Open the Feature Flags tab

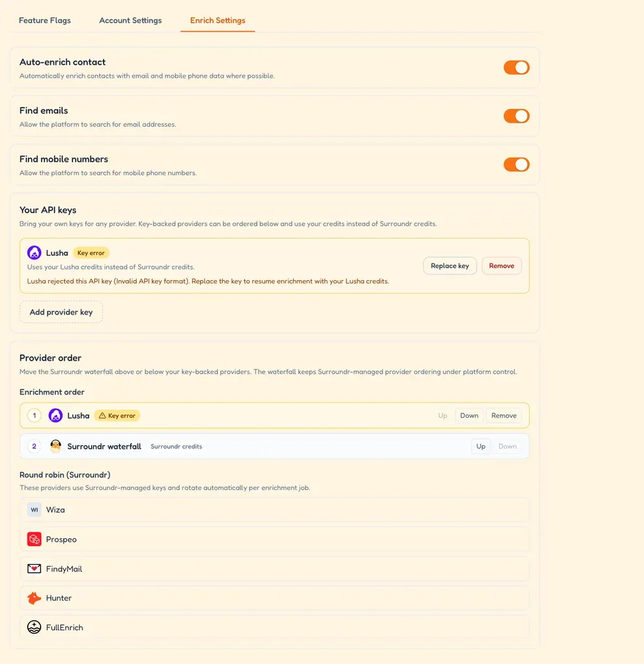tap(45, 21)
